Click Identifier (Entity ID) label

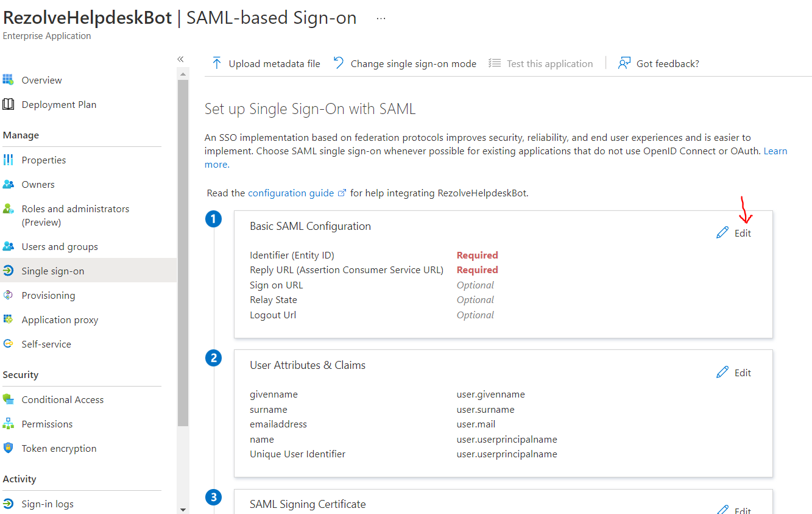point(292,255)
